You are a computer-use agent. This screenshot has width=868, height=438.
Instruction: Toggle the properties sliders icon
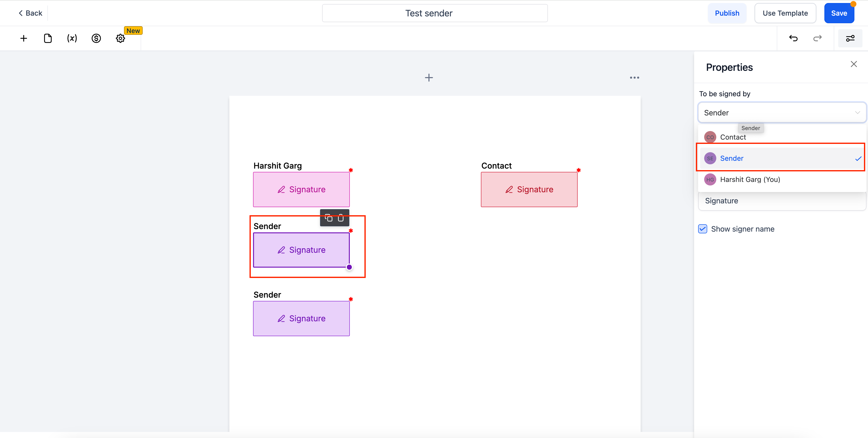850,38
